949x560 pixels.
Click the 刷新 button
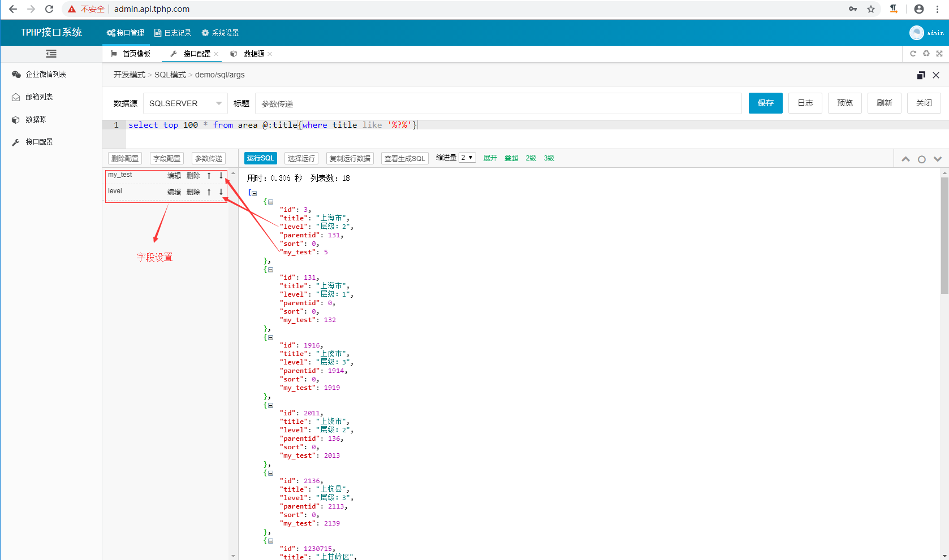point(885,103)
